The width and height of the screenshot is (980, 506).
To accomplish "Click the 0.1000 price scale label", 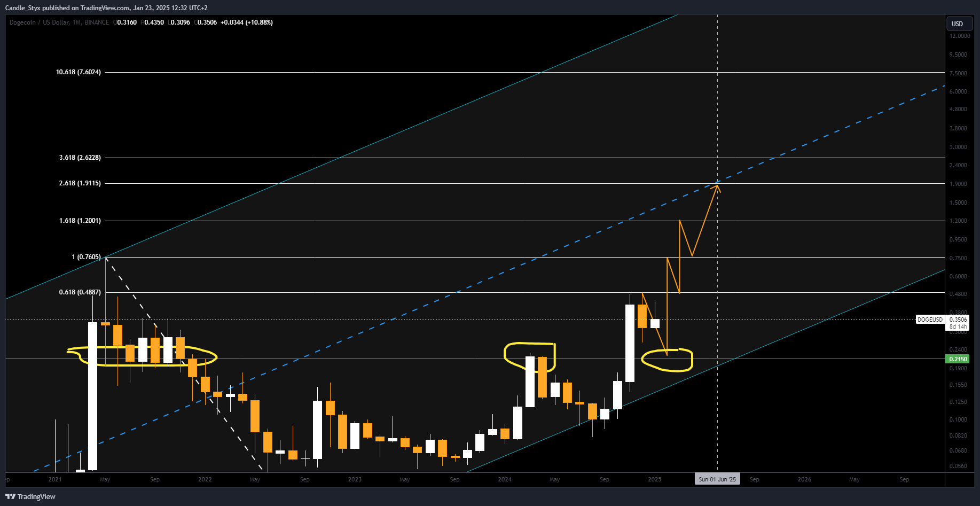I will pos(958,419).
